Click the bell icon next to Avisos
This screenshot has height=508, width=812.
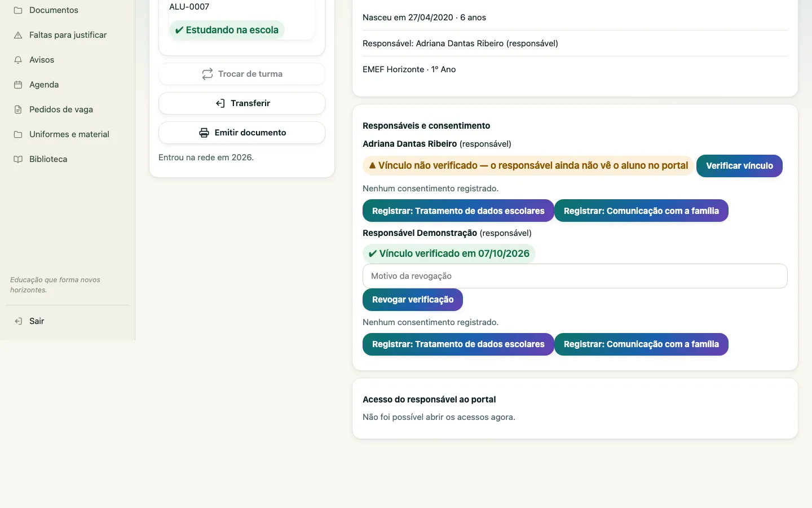(18, 60)
